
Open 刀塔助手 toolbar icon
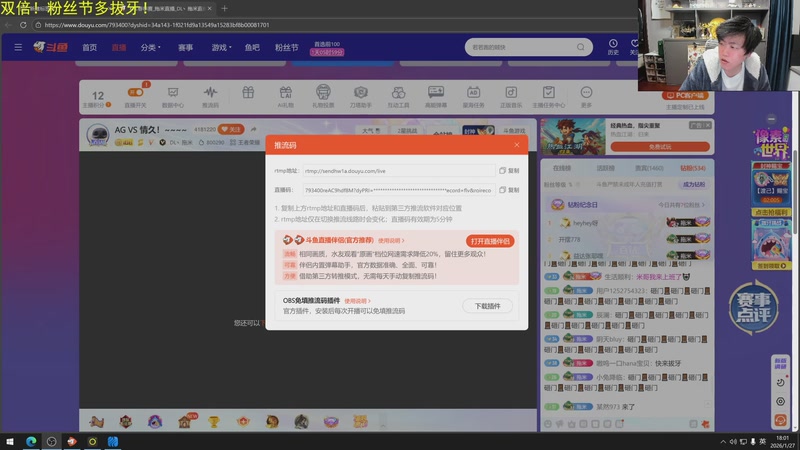tap(361, 96)
